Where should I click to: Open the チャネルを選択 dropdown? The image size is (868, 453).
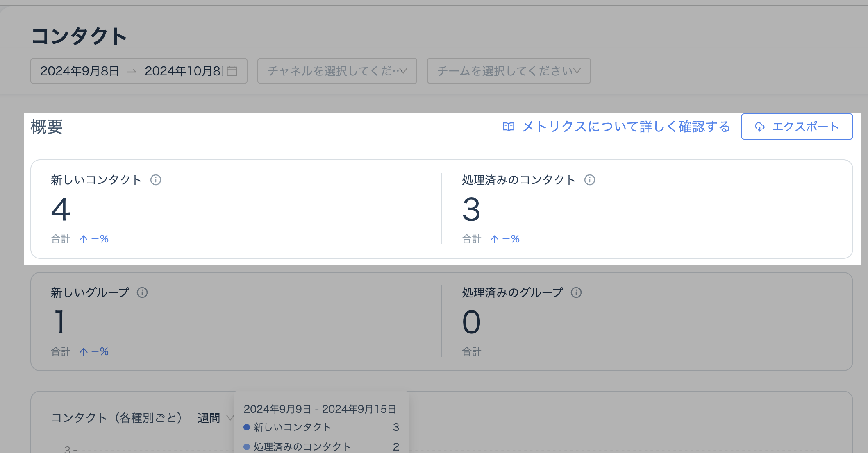point(337,71)
